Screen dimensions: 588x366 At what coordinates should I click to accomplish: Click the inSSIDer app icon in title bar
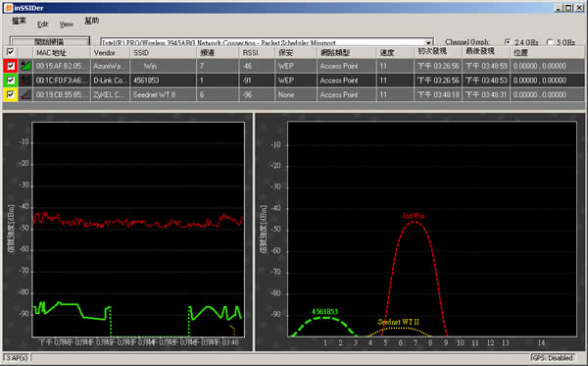click(x=8, y=8)
